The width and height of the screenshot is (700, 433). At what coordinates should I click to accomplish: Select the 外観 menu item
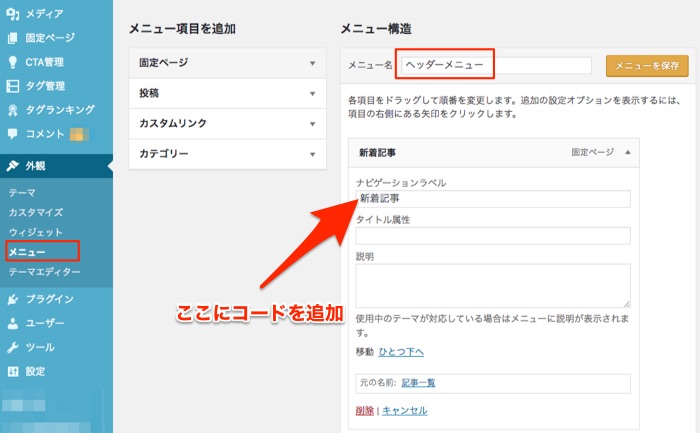[35, 166]
